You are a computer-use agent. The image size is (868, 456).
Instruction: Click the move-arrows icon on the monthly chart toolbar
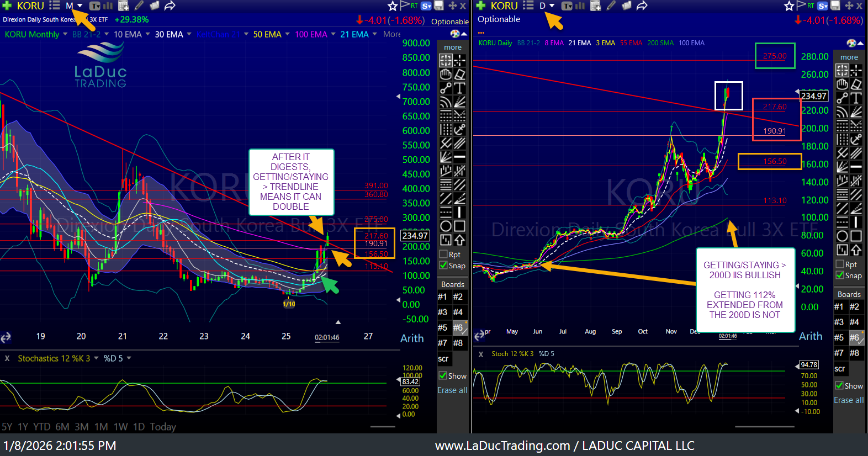453,6
